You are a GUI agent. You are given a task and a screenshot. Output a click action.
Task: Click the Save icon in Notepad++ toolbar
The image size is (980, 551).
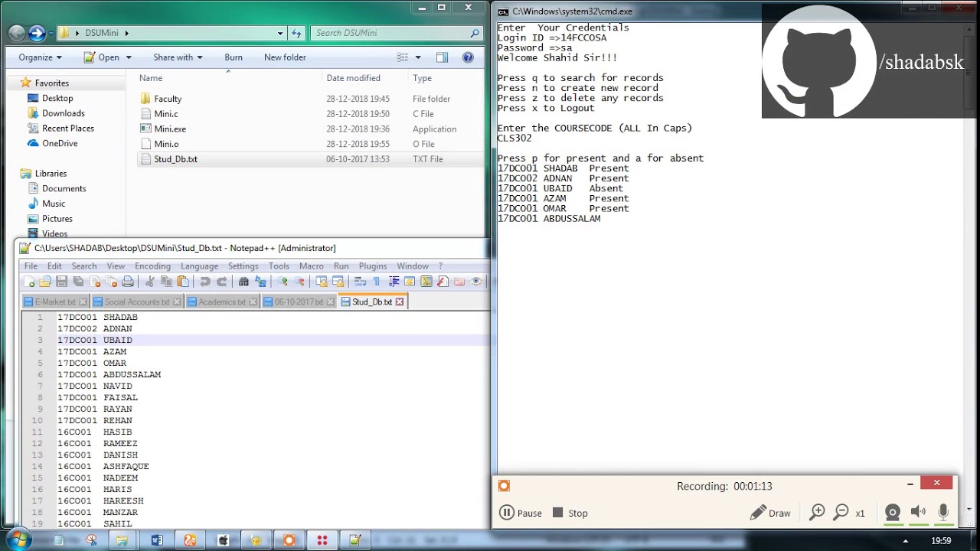(x=62, y=282)
